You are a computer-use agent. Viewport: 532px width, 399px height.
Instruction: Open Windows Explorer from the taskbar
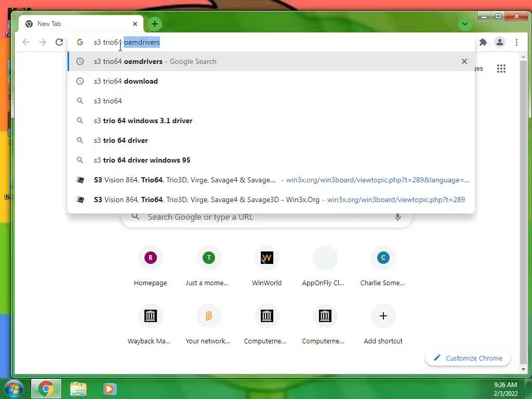click(x=78, y=389)
